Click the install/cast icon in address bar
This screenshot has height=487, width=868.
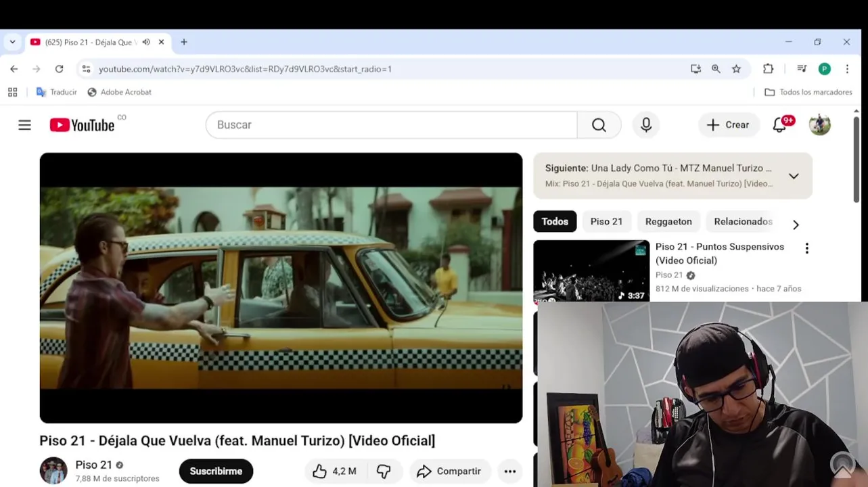[695, 69]
